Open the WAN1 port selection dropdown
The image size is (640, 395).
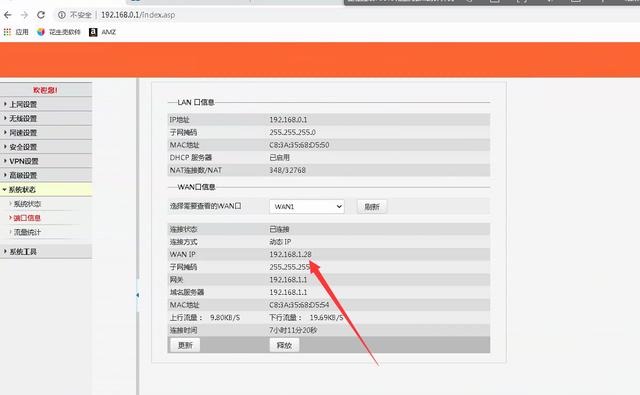pyautogui.click(x=307, y=206)
